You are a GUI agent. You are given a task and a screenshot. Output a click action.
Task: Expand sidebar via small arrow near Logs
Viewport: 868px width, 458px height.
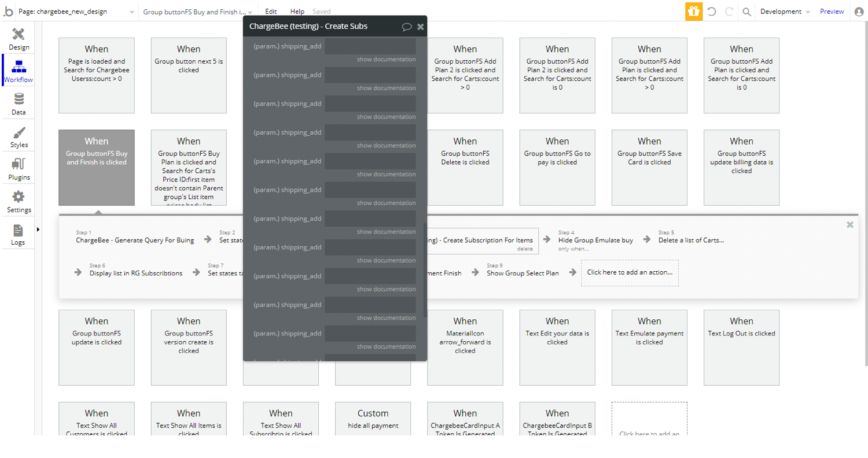(x=38, y=230)
